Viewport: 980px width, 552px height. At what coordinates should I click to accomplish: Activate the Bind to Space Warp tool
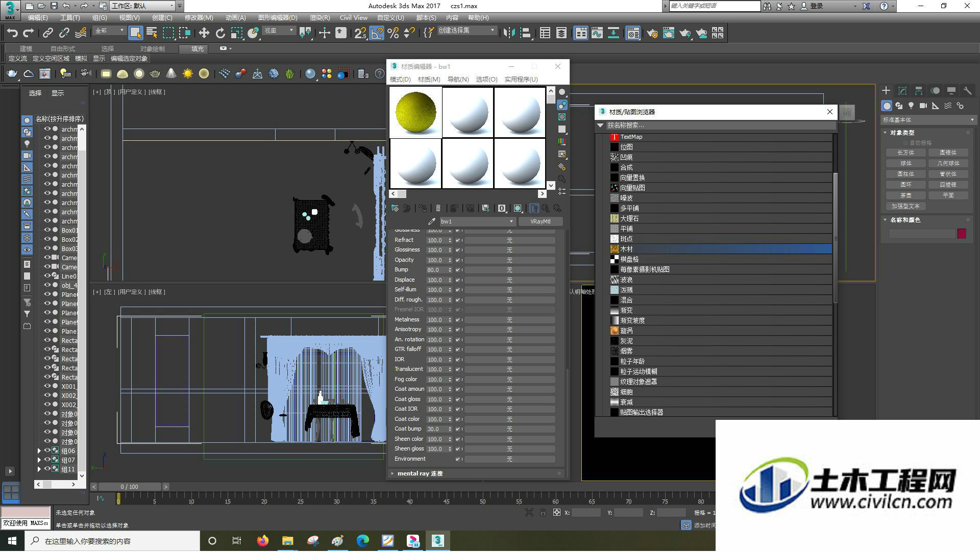[x=81, y=33]
